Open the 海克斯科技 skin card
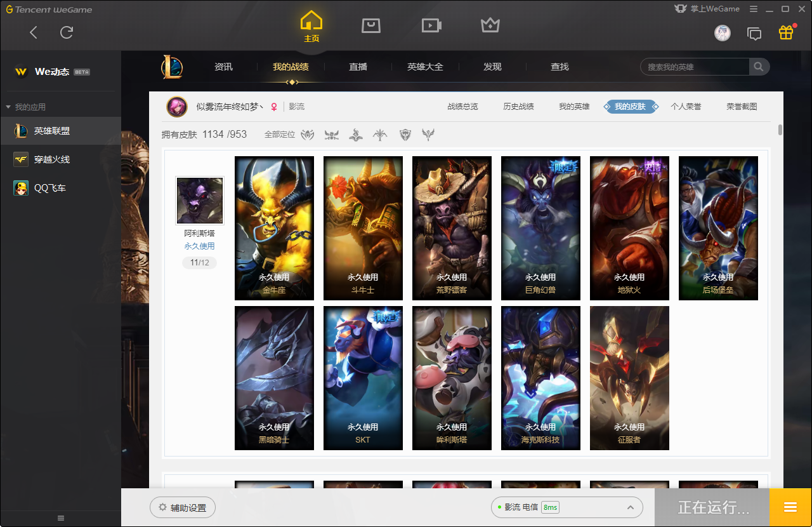 [540, 378]
